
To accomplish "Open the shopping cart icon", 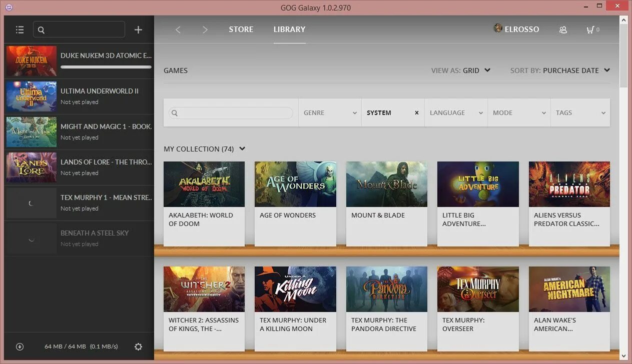I will tap(590, 29).
